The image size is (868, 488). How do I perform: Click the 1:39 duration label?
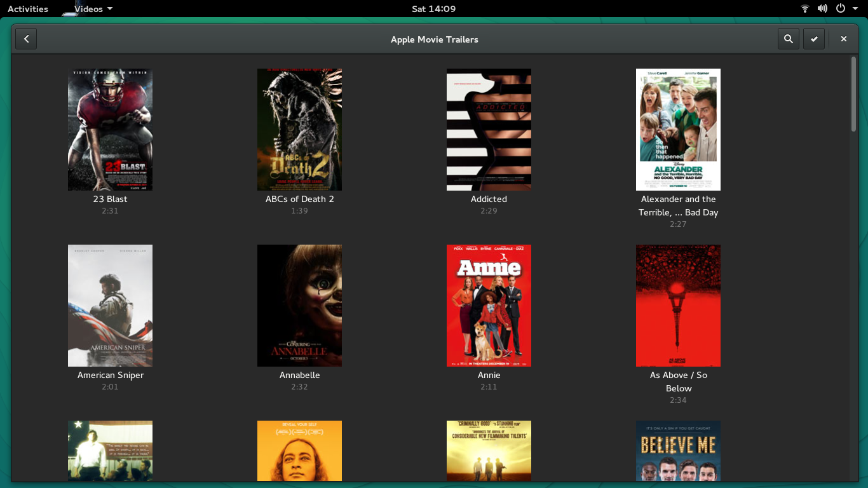[299, 211]
